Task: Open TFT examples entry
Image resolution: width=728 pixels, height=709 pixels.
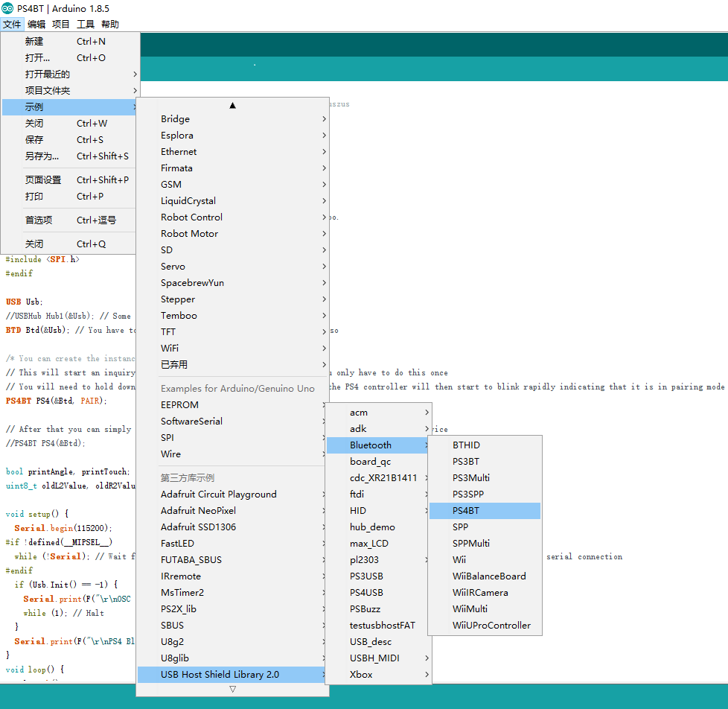Action: [x=232, y=331]
